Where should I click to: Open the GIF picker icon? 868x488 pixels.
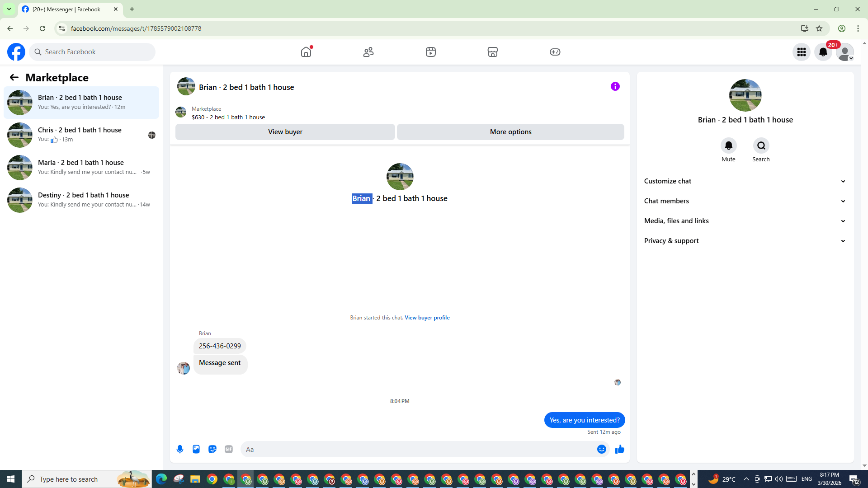tap(229, 449)
